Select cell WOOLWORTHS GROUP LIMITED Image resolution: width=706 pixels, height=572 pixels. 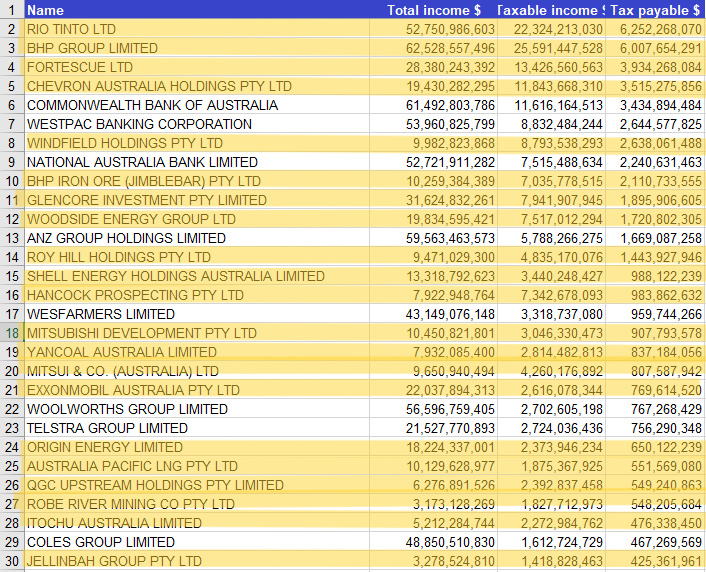pyautogui.click(x=197, y=409)
